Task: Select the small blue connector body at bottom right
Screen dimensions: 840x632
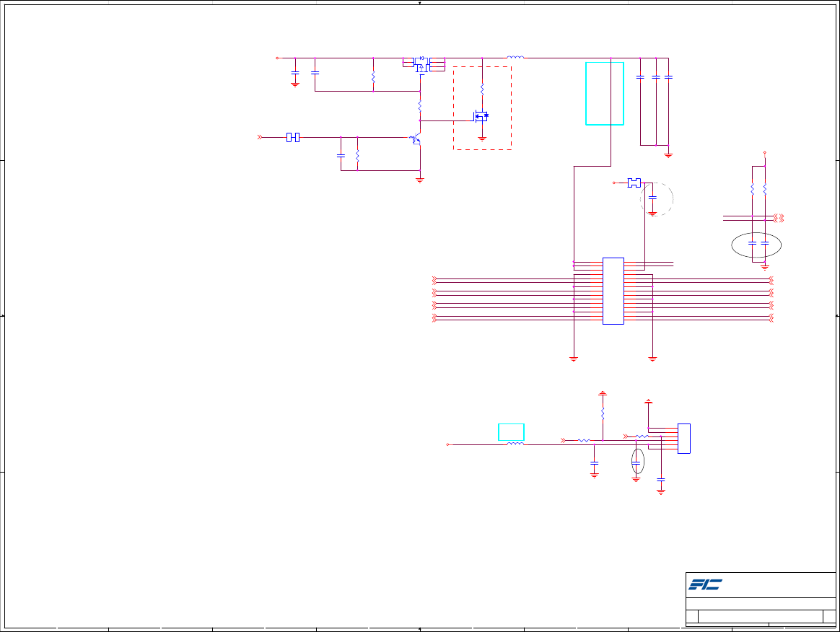Action: tap(684, 439)
